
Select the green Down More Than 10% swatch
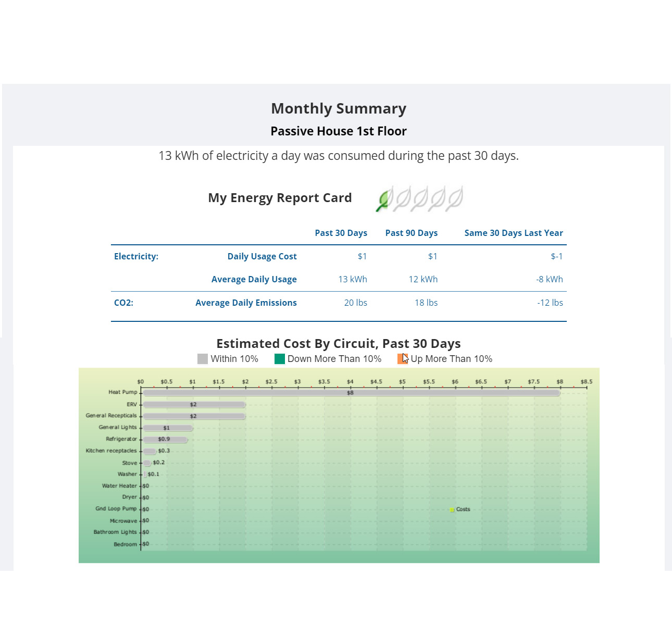click(x=280, y=359)
